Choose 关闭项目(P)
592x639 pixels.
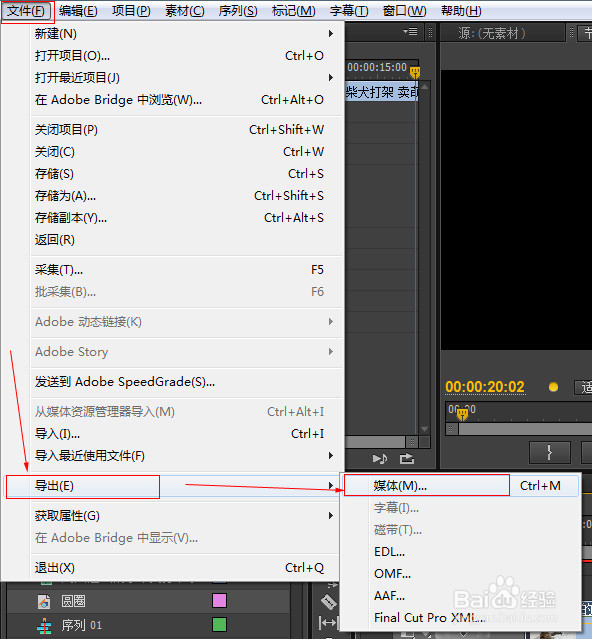point(185,130)
